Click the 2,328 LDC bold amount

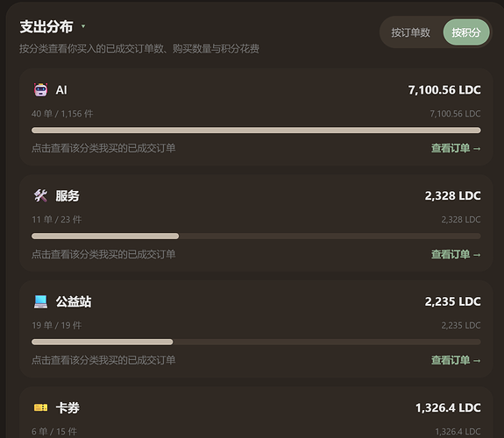[452, 195]
